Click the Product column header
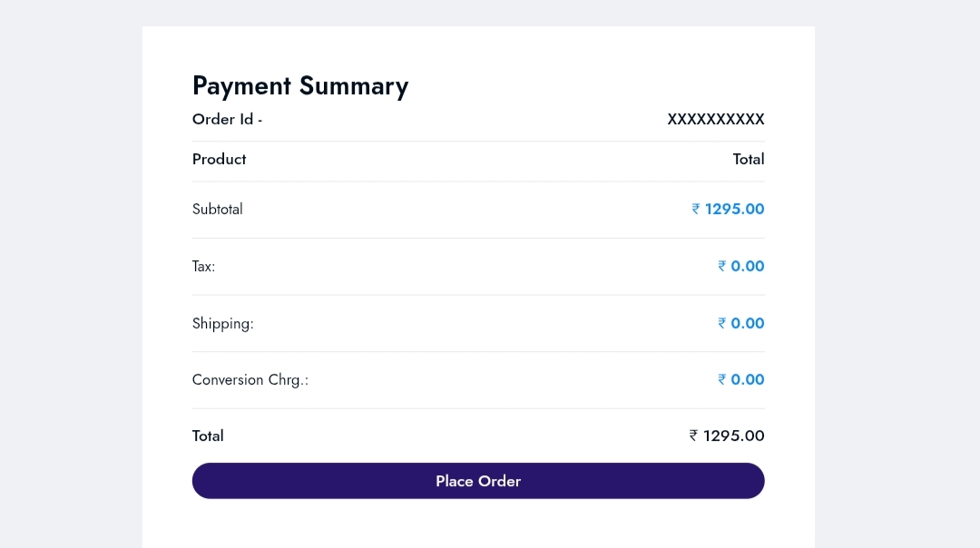The image size is (980, 548). pos(220,159)
